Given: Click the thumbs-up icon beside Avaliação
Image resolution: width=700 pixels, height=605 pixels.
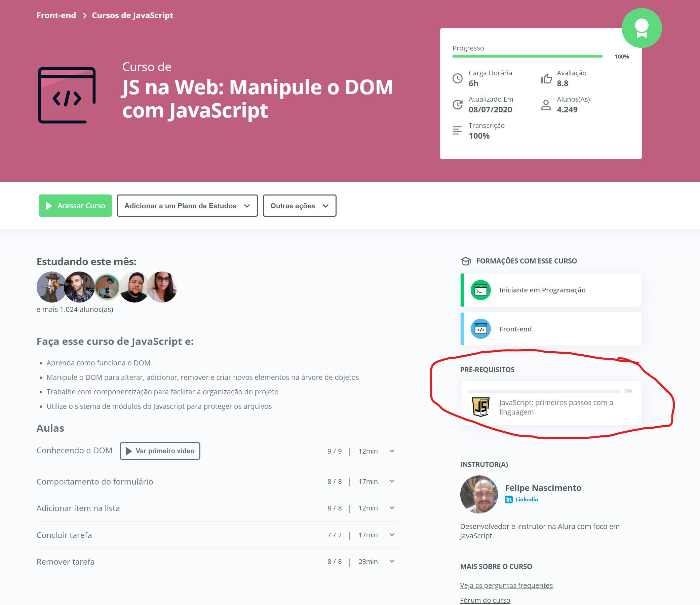Looking at the screenshot, I should click(546, 78).
